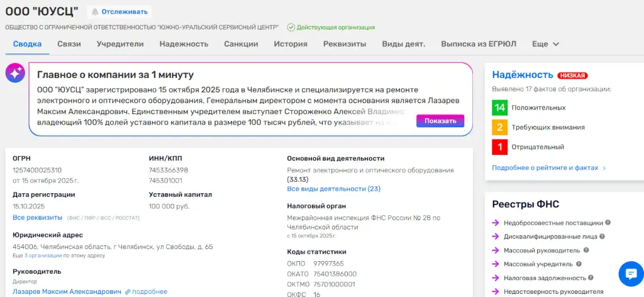Open the История tab
Screen dimensions: 644x297
291,44
